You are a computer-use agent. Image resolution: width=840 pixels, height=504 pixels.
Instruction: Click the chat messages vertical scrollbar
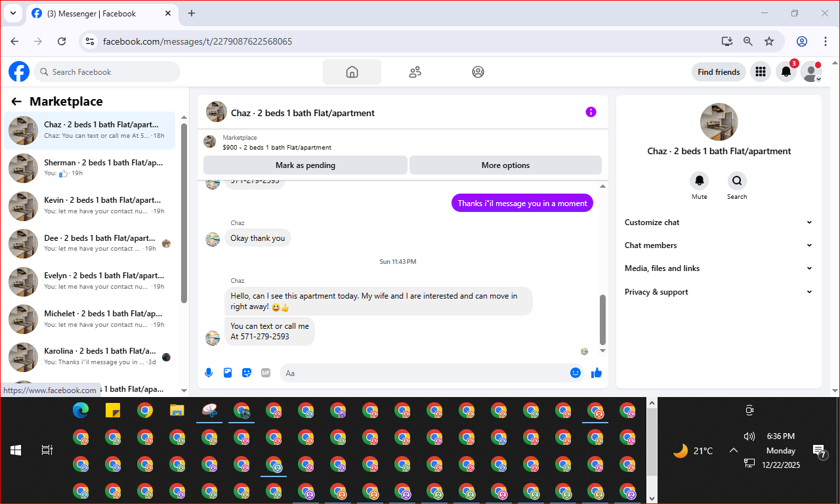[x=603, y=319]
